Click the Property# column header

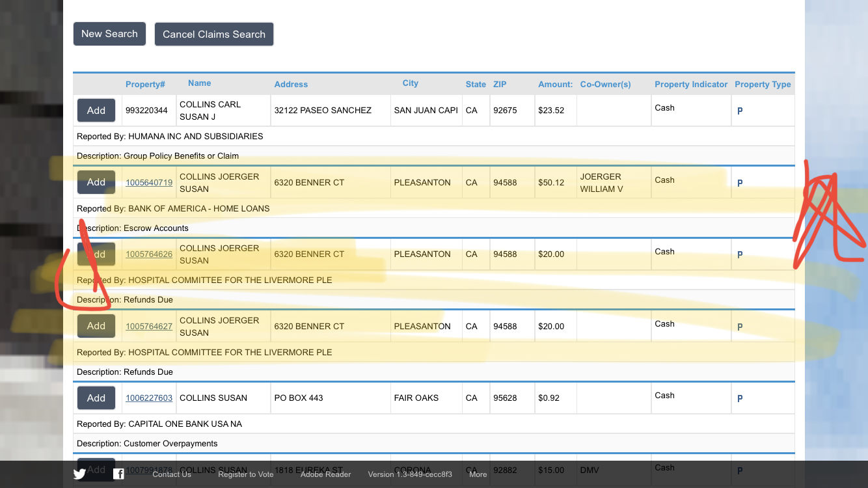coord(145,85)
